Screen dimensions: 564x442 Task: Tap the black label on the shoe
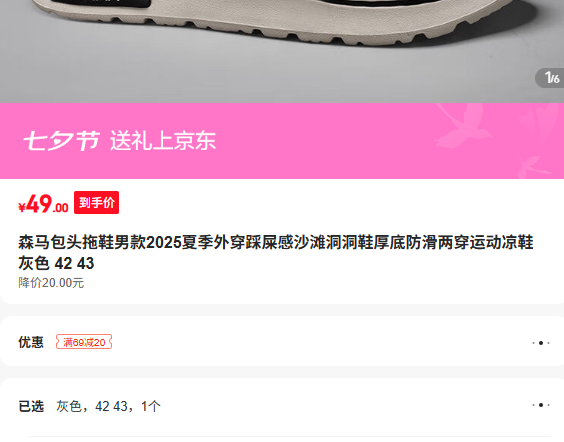(x=101, y=3)
